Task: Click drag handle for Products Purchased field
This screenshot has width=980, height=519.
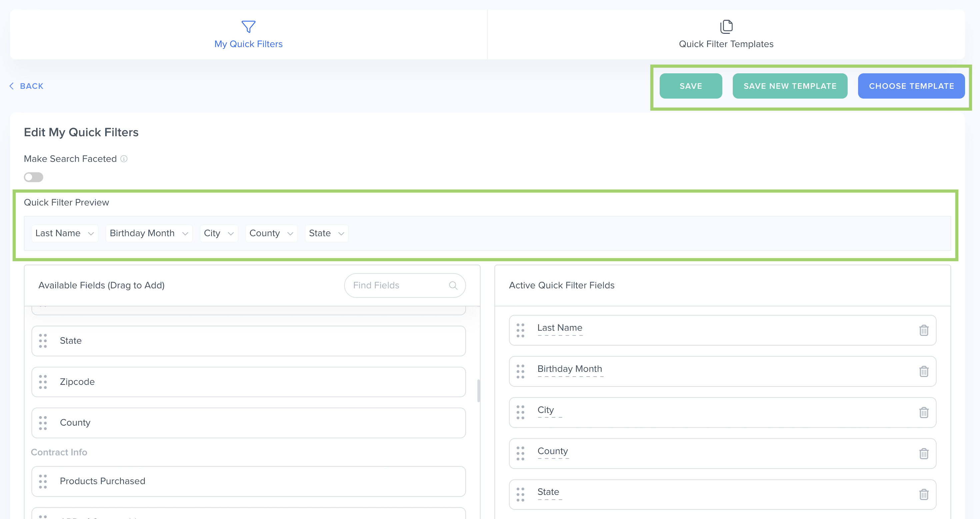Action: tap(43, 481)
